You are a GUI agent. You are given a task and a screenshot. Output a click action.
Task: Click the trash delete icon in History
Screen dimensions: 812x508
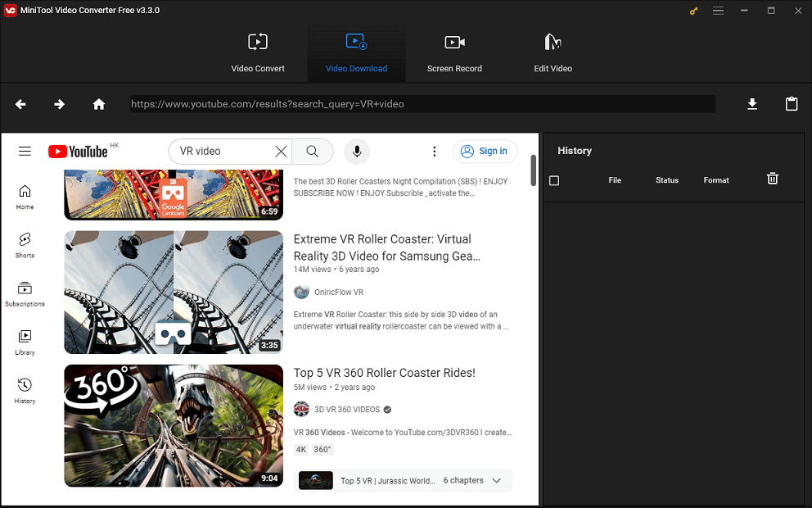[772, 179]
